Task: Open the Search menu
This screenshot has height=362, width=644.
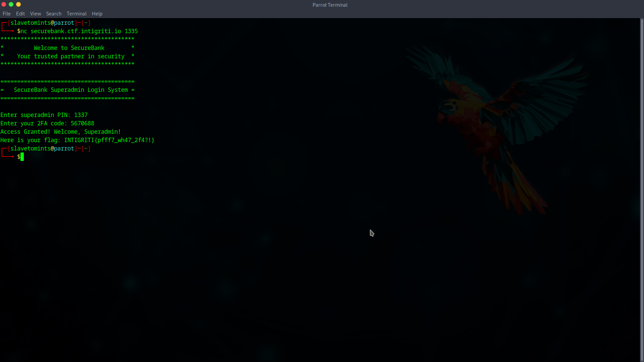Action: pos(54,14)
